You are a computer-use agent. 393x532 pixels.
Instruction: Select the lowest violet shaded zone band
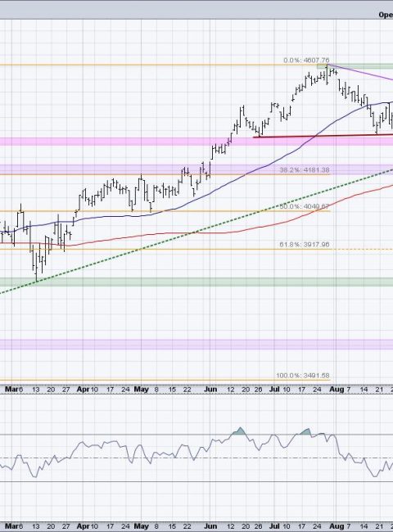pyautogui.click(x=196, y=344)
